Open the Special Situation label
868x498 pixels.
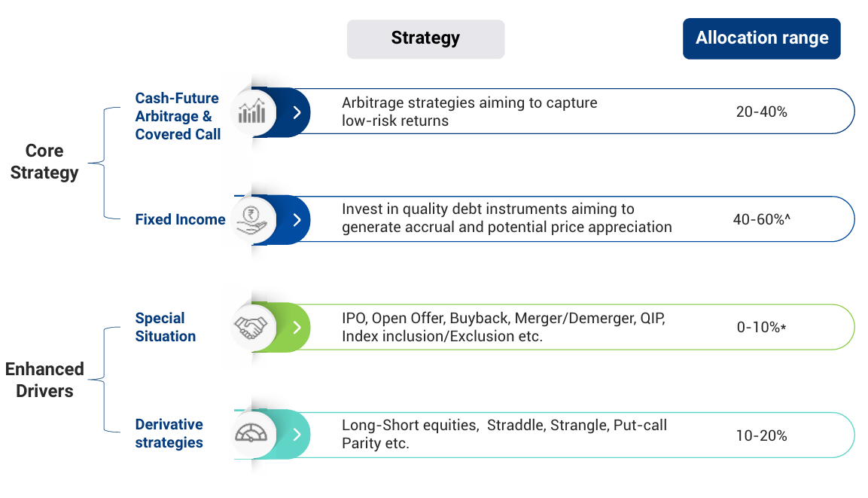pos(166,327)
